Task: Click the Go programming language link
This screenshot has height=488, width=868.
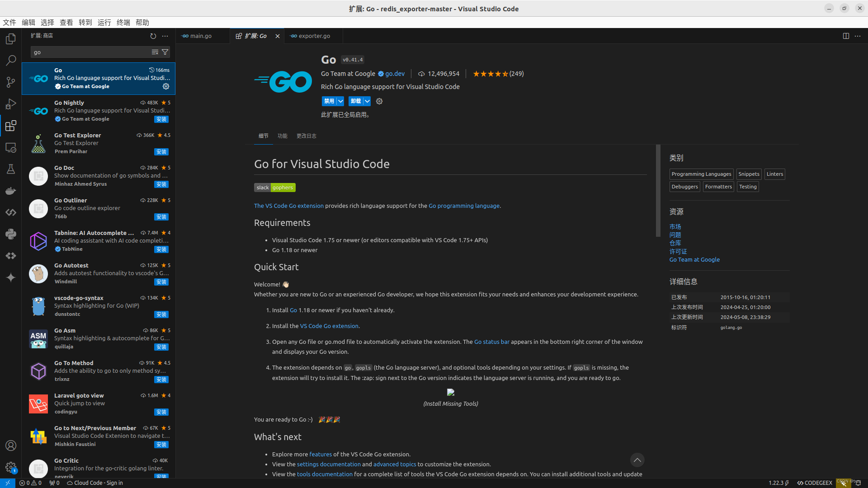Action: 464,206
